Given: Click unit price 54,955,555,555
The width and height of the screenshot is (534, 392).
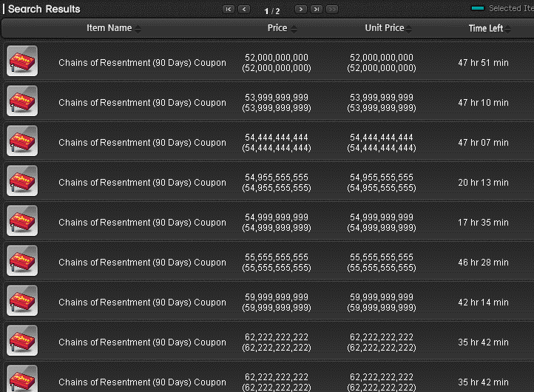Looking at the screenshot, I should point(382,183).
